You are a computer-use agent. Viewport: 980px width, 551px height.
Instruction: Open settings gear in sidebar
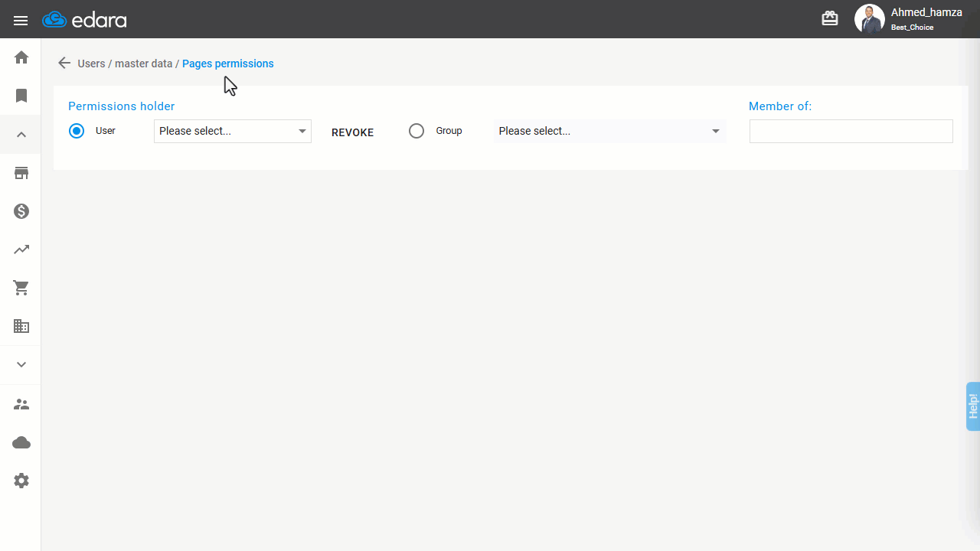21,481
